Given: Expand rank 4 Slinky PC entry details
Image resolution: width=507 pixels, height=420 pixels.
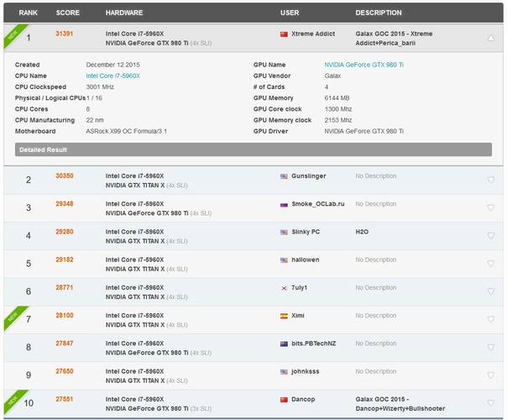Looking at the screenshot, I should pyautogui.click(x=490, y=235).
